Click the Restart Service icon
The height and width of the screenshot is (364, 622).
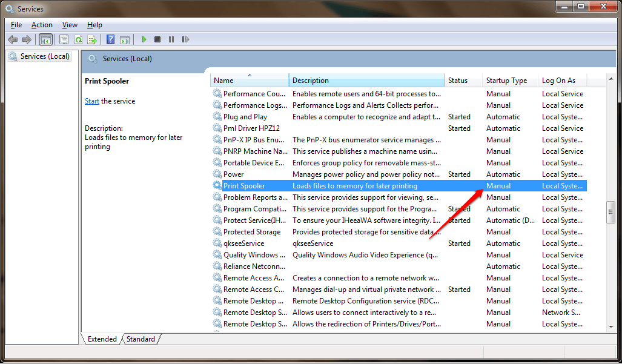point(185,39)
